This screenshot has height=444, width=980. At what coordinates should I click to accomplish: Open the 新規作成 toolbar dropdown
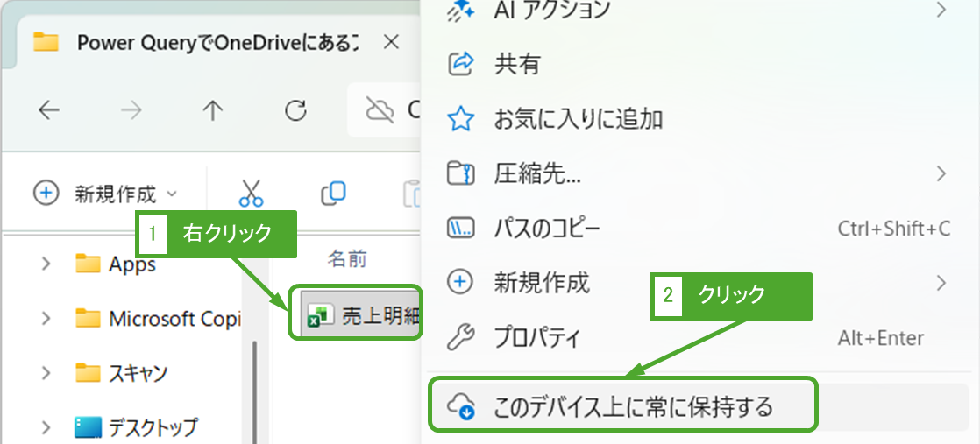tap(105, 194)
